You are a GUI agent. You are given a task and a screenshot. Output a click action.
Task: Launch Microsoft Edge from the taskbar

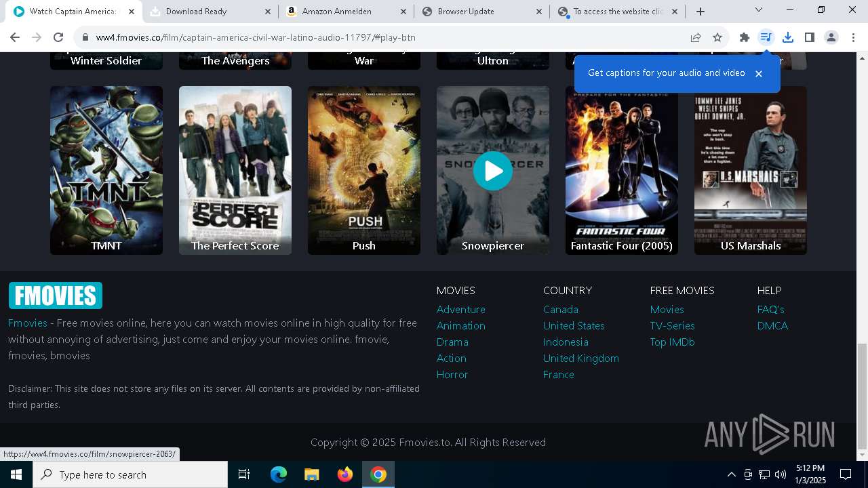(279, 474)
